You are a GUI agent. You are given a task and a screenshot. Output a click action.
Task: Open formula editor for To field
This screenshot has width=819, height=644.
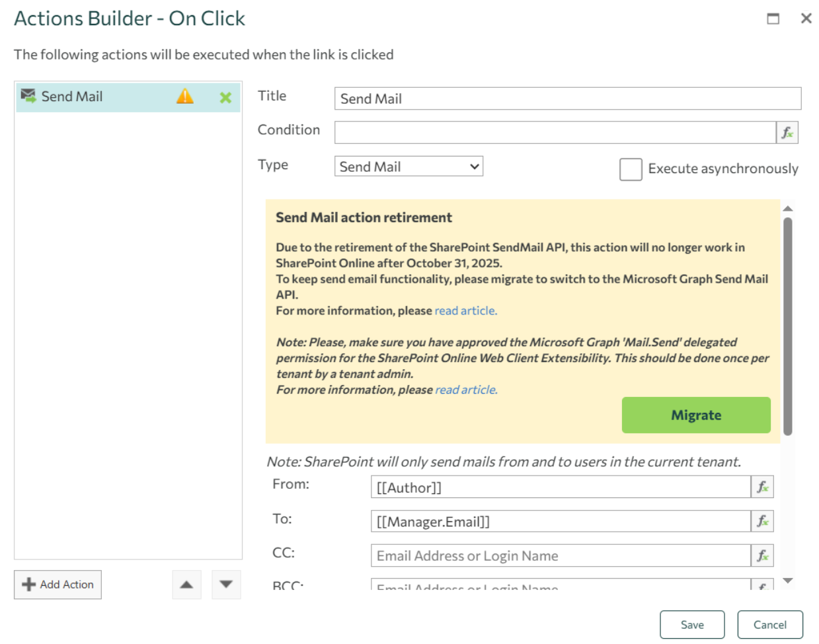click(762, 521)
